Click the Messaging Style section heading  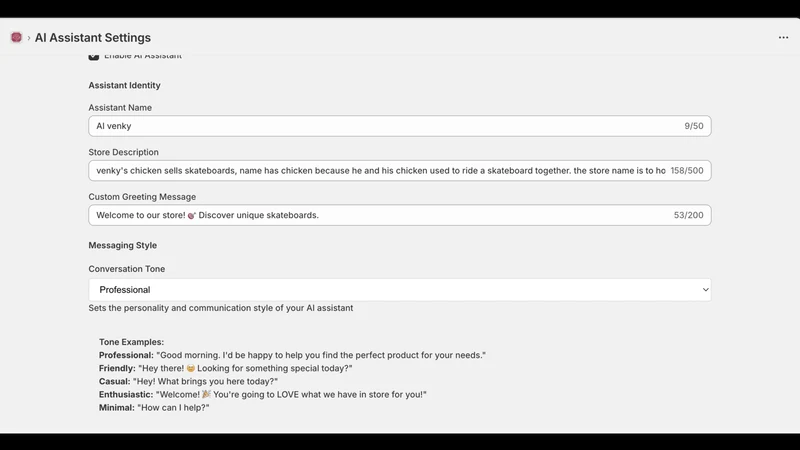point(122,245)
